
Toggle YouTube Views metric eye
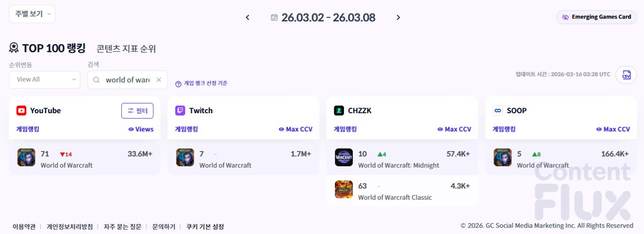(131, 129)
